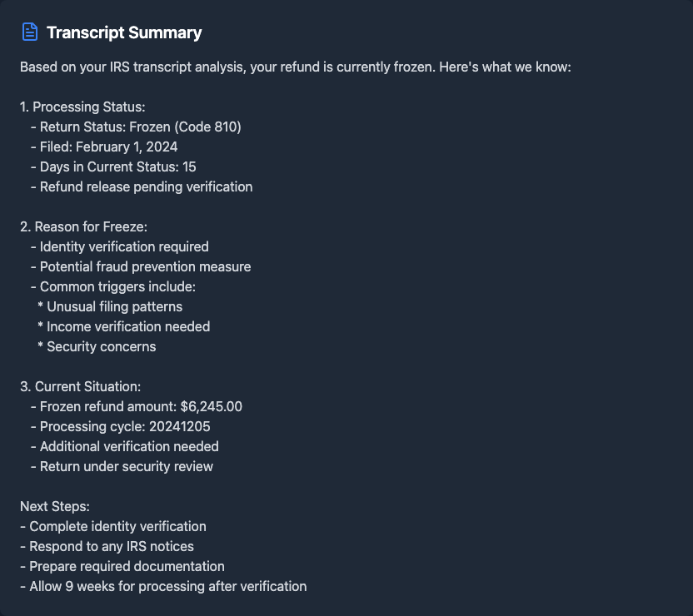693x616 pixels.
Task: Click the Return under security review line
Action: pyautogui.click(x=126, y=466)
